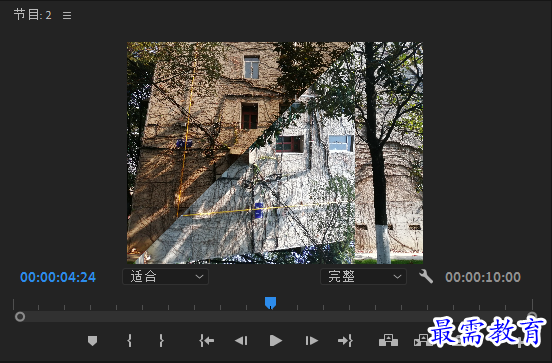The width and height of the screenshot is (552, 363).
Task: Click the left zoom scroll bar handle
Action: click(20, 317)
